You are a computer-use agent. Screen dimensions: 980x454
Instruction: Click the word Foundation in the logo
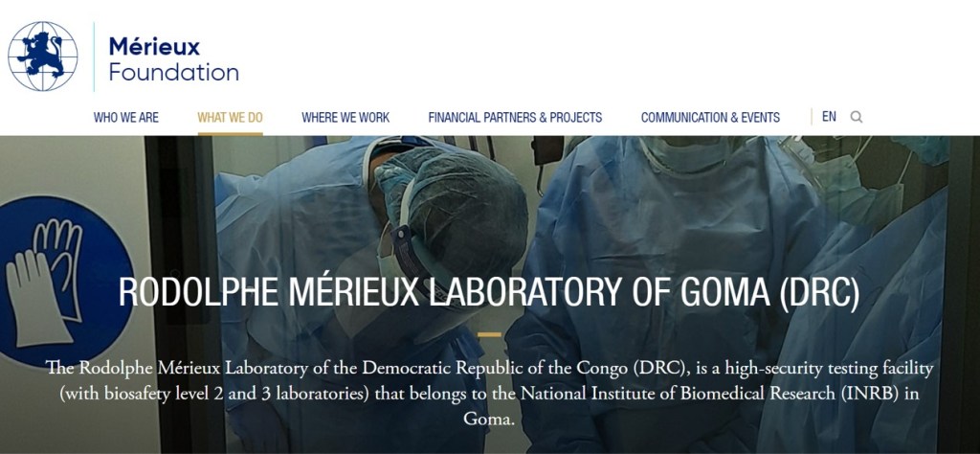tap(173, 73)
